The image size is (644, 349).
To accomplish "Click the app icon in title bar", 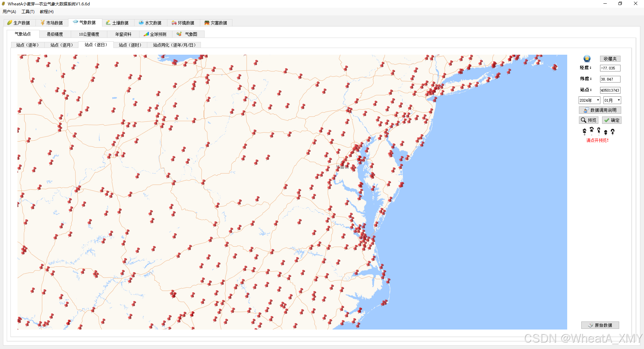I will (3, 4).
